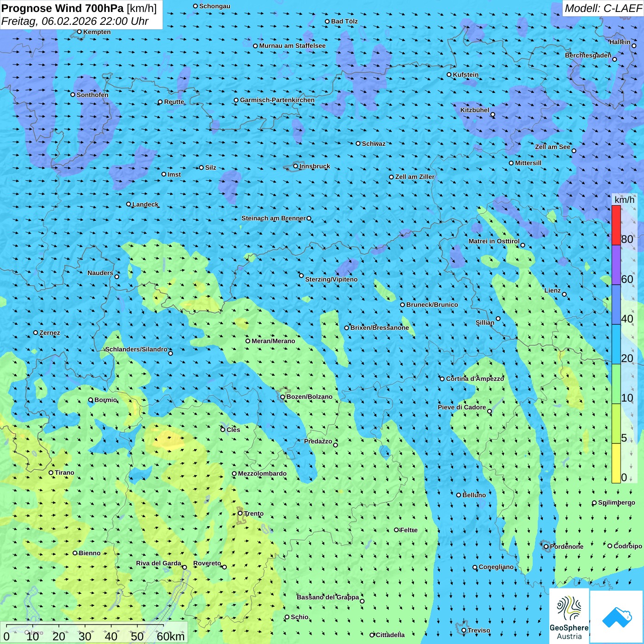Click the Innsbruck city marker

[x=296, y=166]
